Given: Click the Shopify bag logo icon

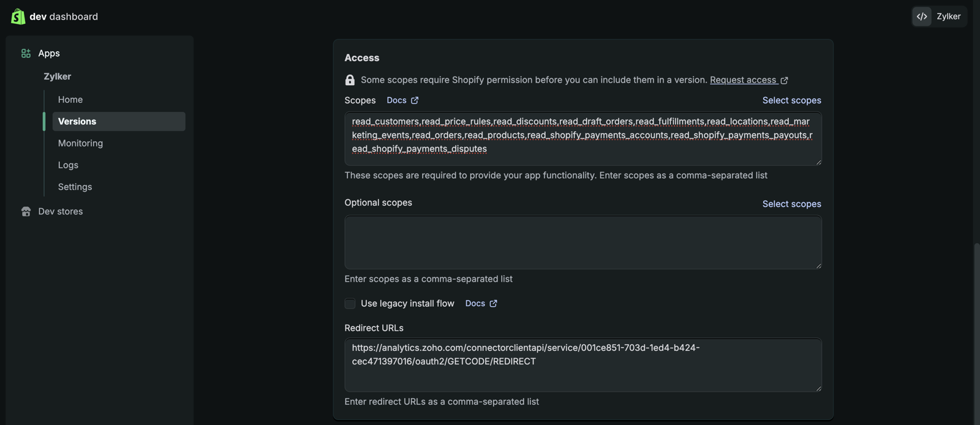Looking at the screenshot, I should click(x=18, y=17).
